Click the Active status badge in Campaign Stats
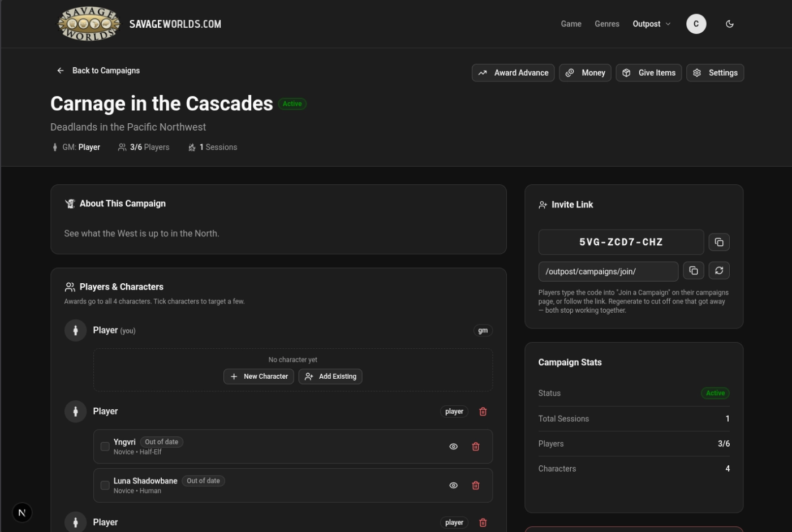This screenshot has width=792, height=532. coord(715,393)
